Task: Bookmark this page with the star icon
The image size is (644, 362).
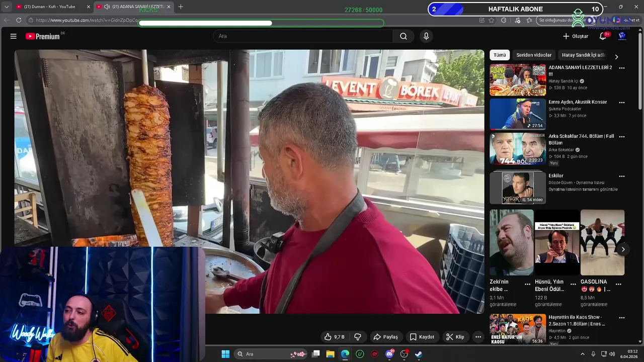Action: [491, 20]
